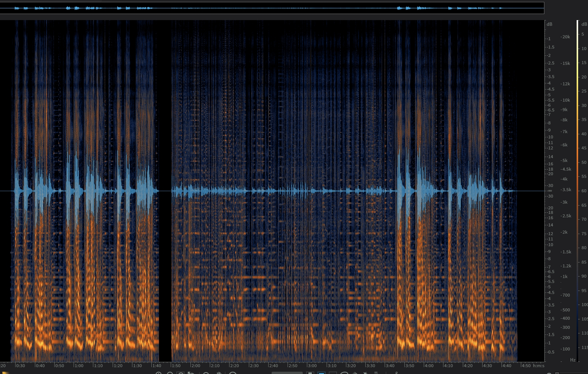Click the silent gap between 1:40 and 1:50
588x374 pixels.
(165, 191)
